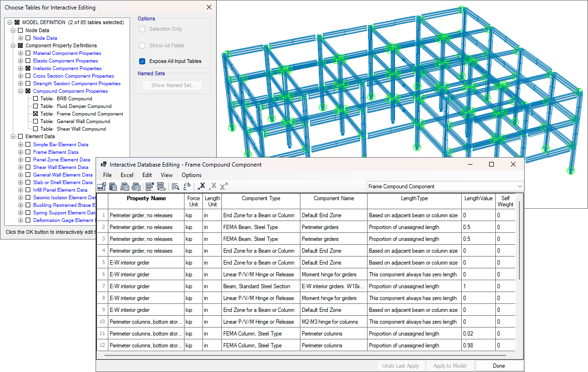Check the Material Component Properties checkbox
Image resolution: width=588 pixels, height=372 pixels.
[28, 53]
